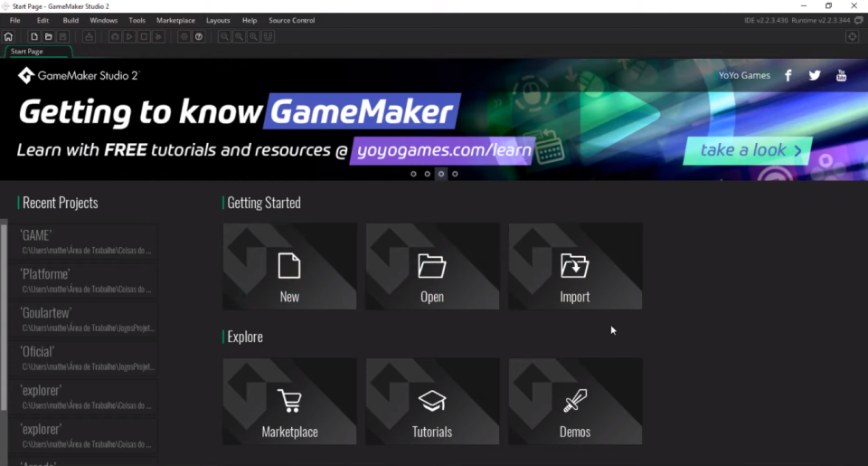Viewport: 868px width, 466px height.
Task: Click the New project tile
Action: tap(289, 266)
